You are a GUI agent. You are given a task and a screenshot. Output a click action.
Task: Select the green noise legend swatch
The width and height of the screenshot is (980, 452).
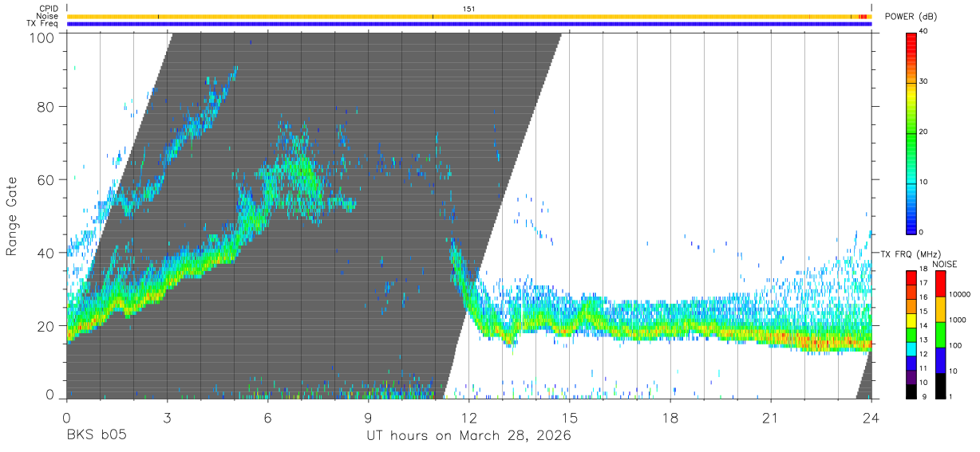[x=941, y=334]
